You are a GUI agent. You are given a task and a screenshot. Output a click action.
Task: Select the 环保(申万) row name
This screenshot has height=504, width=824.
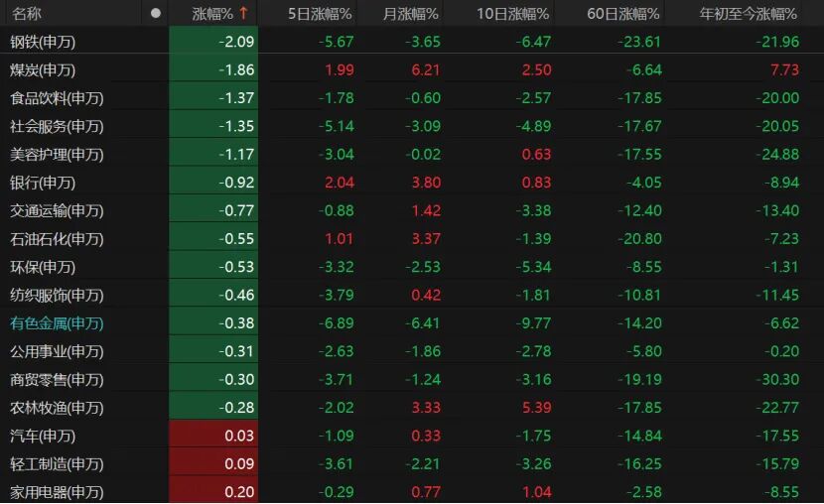coord(43,267)
